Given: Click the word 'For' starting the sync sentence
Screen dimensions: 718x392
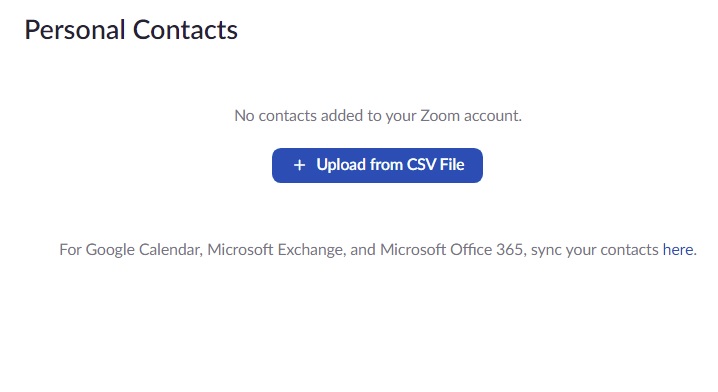Looking at the screenshot, I should 71,250.
